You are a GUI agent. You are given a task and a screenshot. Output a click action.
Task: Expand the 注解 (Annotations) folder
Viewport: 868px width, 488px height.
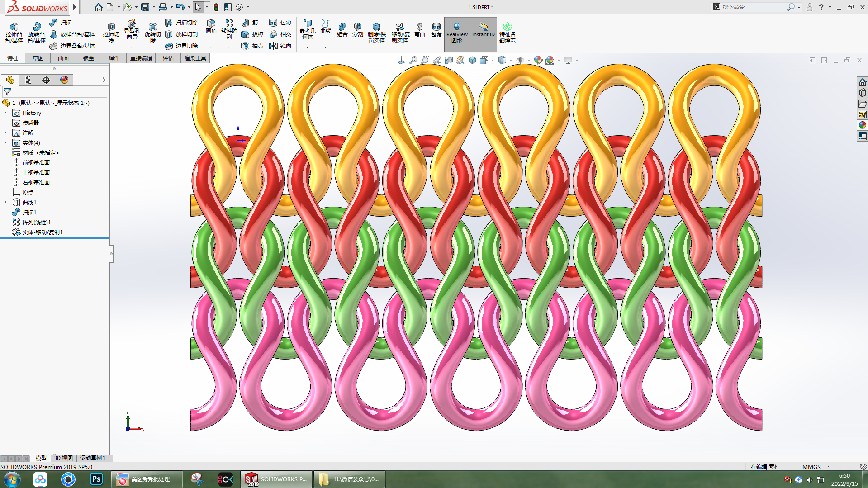5,133
